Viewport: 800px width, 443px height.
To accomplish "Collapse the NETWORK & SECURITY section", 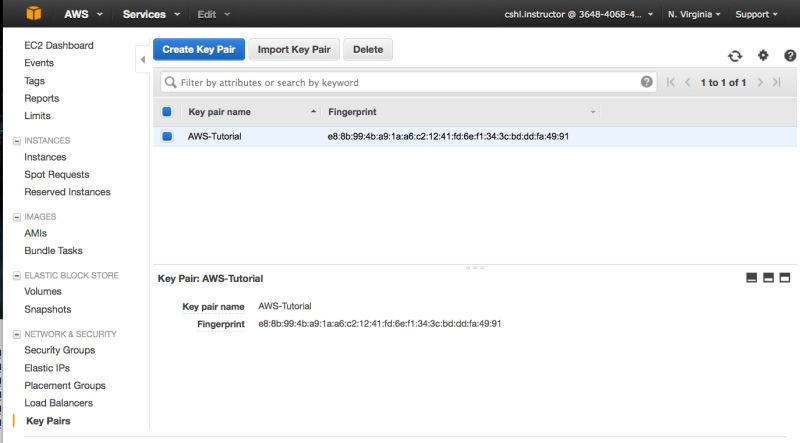I will click(x=17, y=334).
